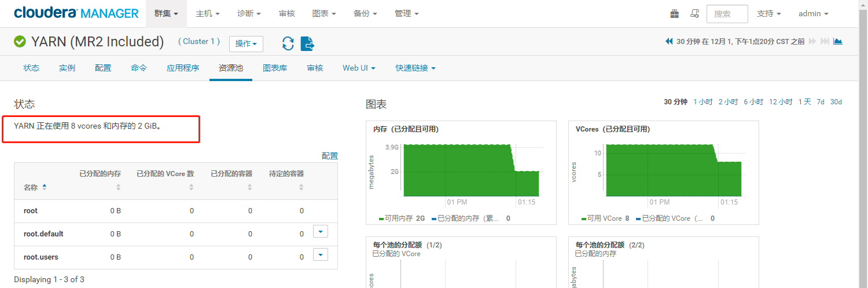Screen dimensions: 868x288
Task: Open the 图表 top menu
Action: pos(323,13)
